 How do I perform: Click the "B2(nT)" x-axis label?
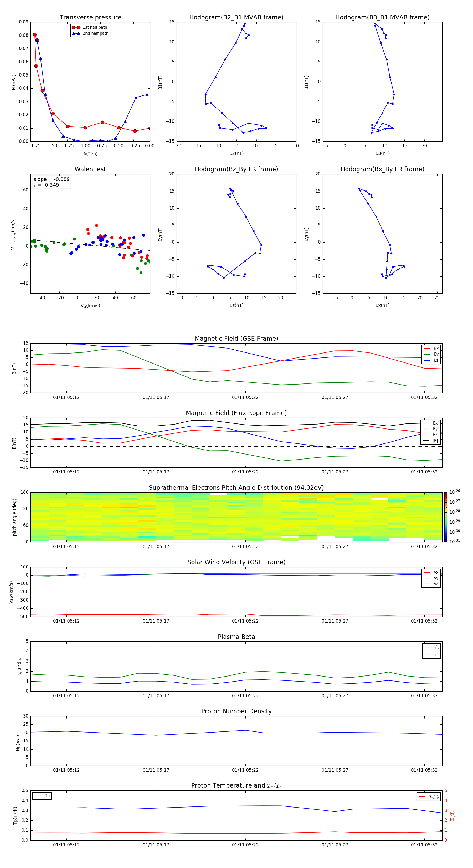(236, 153)
